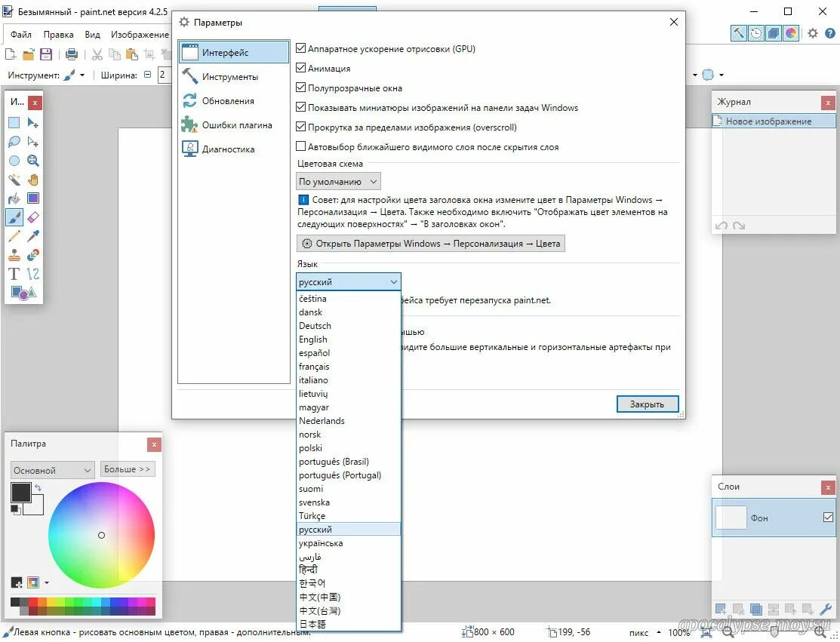Viewport: 840px width, 642px height.
Task: Select the Rectangle Select tool
Action: coord(14,123)
